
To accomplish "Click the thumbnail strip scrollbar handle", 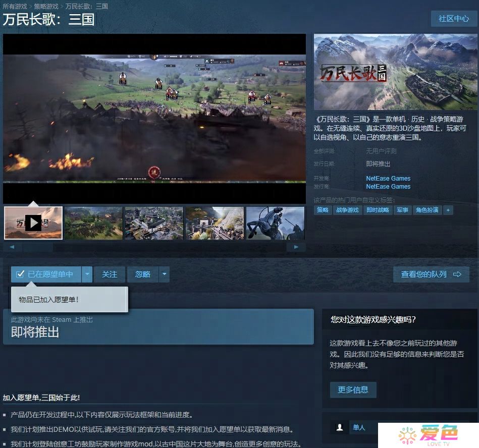I will click(38, 247).
